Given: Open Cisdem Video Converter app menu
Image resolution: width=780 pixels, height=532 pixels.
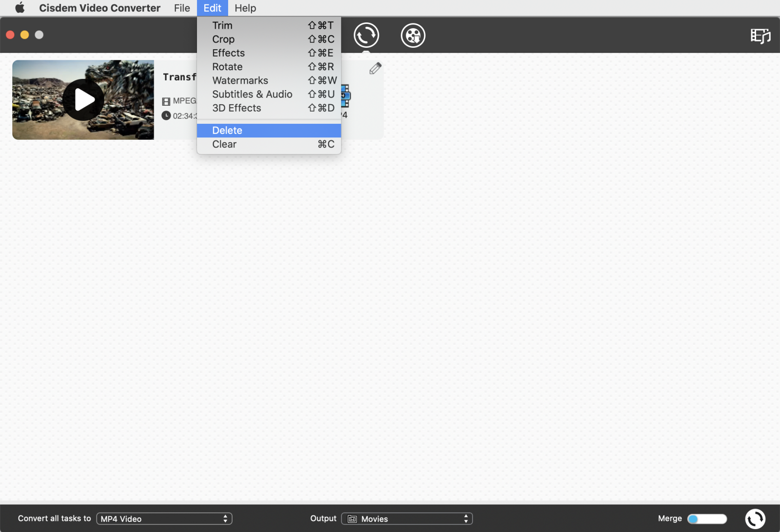Looking at the screenshot, I should pyautogui.click(x=99, y=8).
